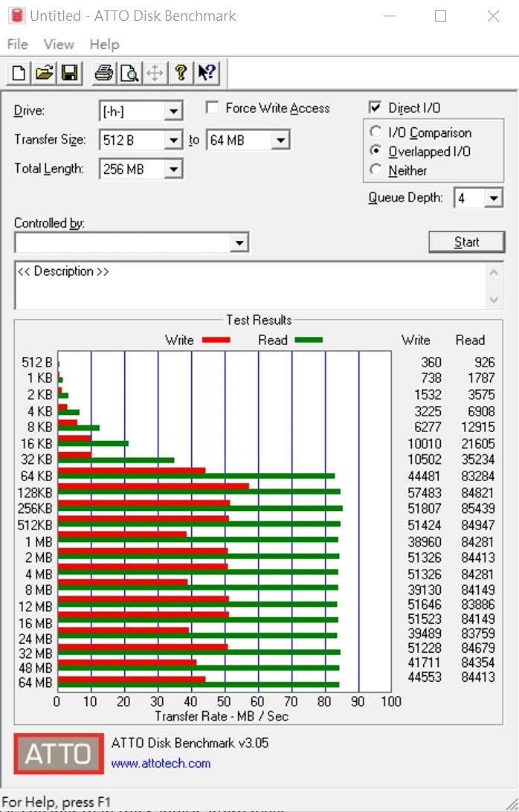
Task: Select the Overlapped I/O radio option
Action: [x=375, y=151]
